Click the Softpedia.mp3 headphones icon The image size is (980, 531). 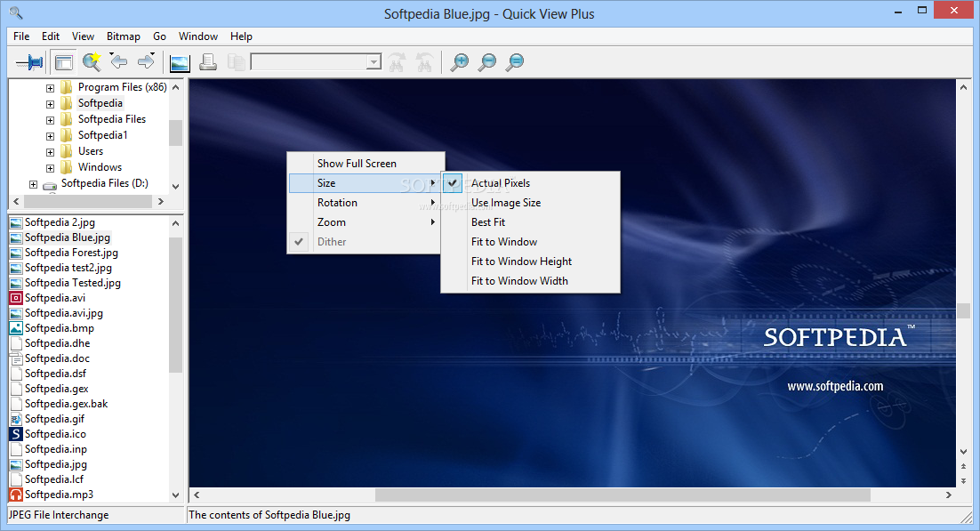[16, 495]
